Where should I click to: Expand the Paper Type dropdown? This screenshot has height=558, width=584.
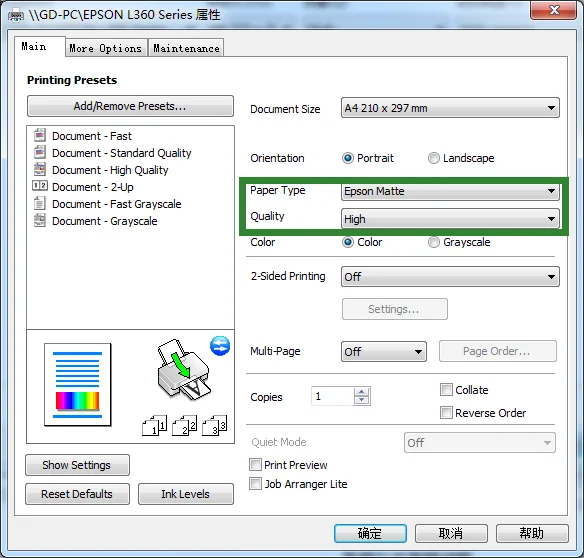click(450, 191)
